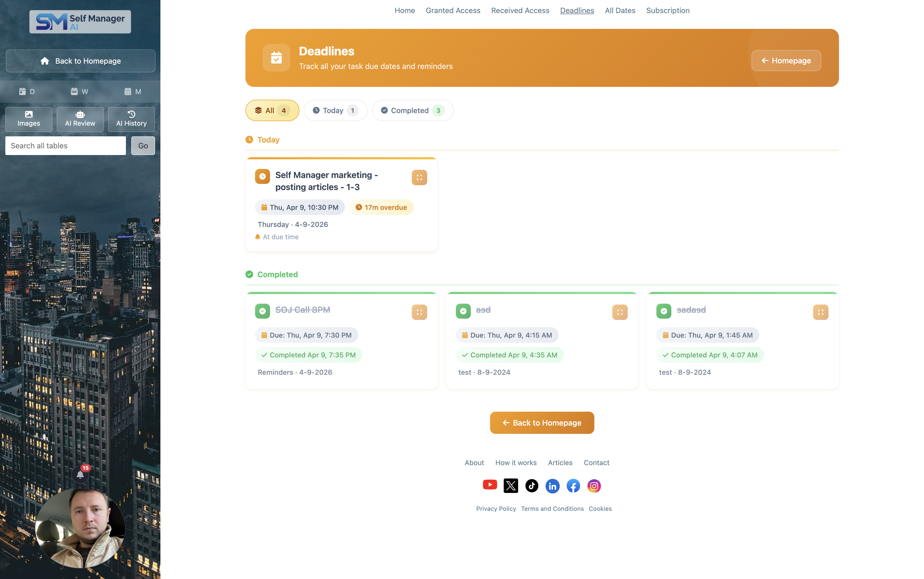Expand the SOJ Call 8PM card

(419, 312)
